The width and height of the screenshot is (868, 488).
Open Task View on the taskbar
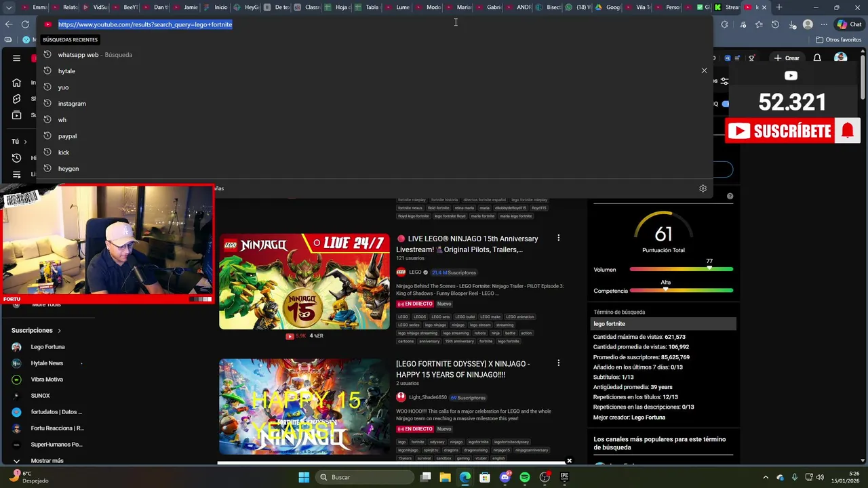coord(425,477)
